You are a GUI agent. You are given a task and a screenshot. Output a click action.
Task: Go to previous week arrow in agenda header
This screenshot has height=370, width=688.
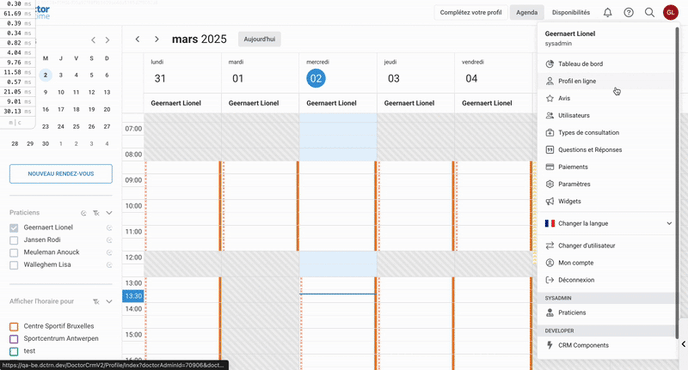point(137,39)
